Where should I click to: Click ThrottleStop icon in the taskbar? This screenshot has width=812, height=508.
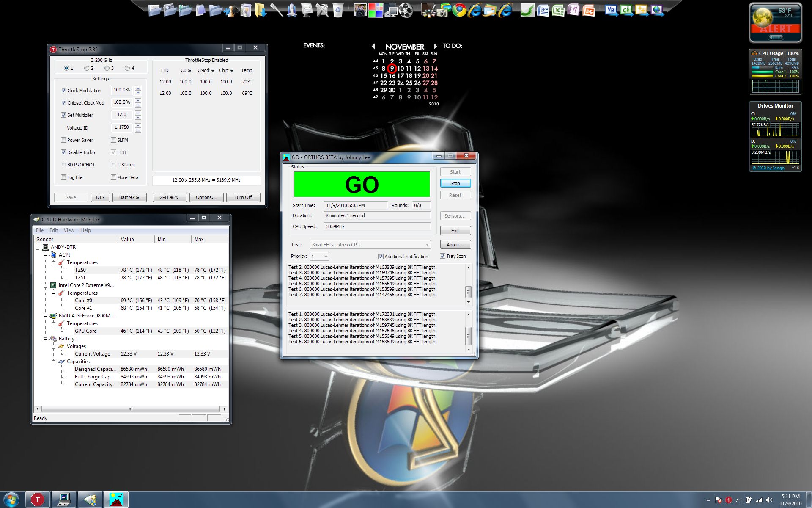38,500
